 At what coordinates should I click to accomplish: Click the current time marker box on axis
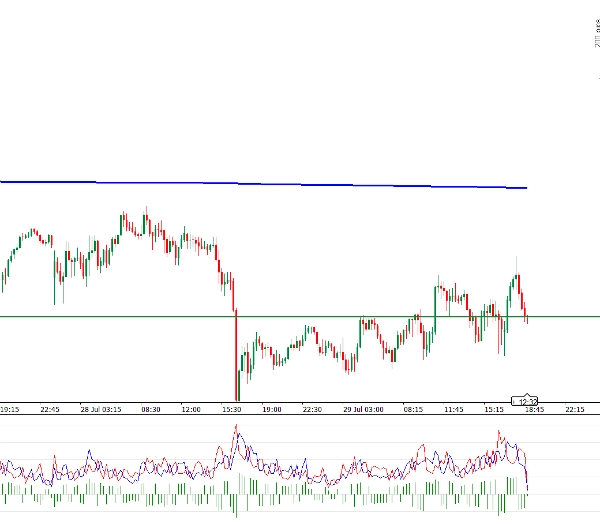click(x=526, y=402)
